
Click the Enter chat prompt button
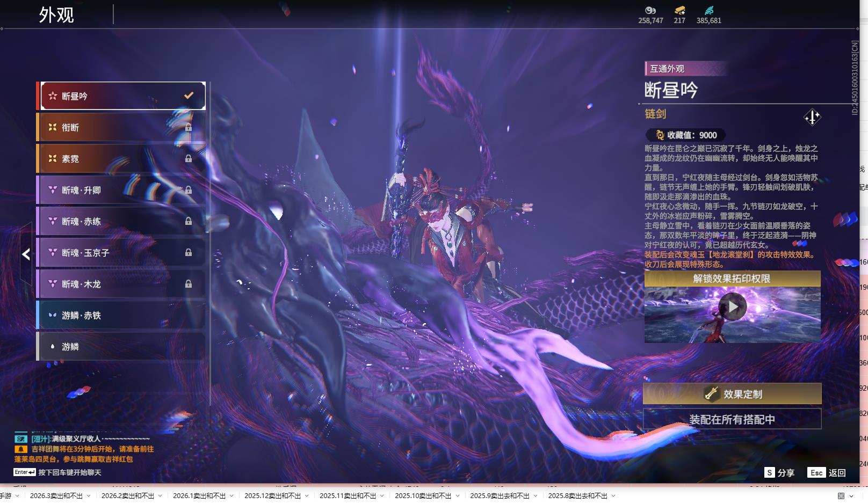pos(25,472)
